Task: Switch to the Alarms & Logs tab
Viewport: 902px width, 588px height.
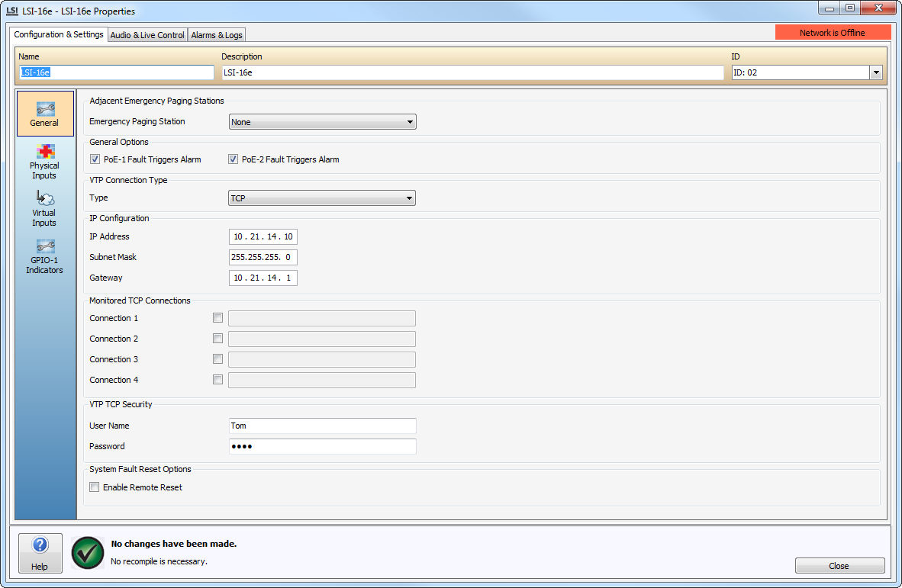Action: point(216,35)
